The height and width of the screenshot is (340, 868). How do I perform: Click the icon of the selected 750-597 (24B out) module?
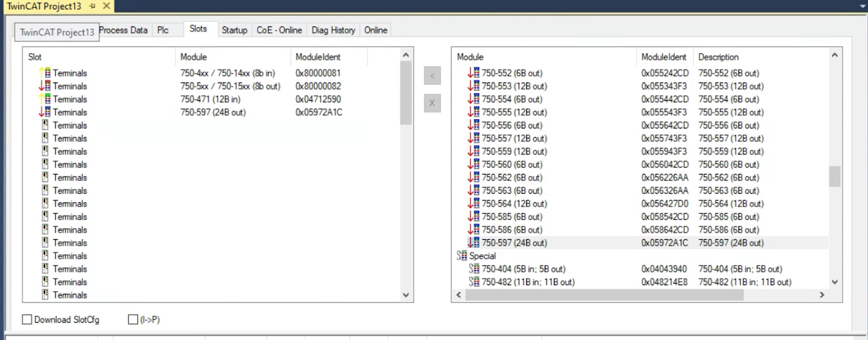[474, 242]
